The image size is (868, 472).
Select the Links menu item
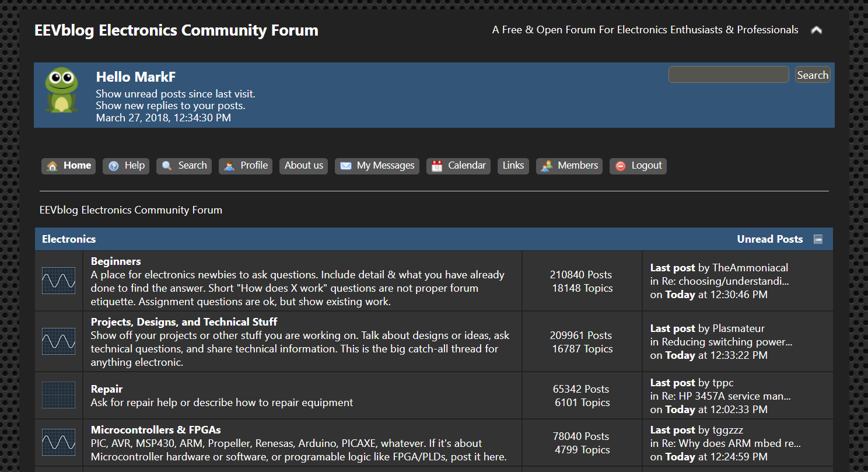click(x=513, y=165)
